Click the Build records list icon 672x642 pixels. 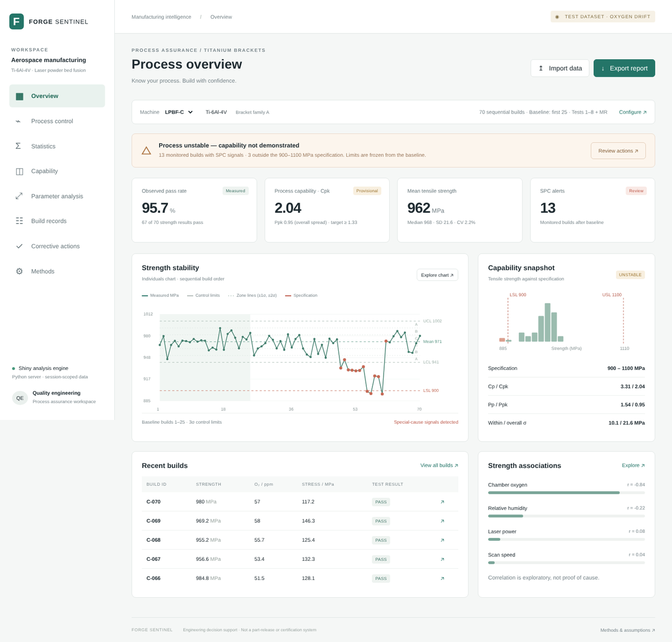click(20, 221)
